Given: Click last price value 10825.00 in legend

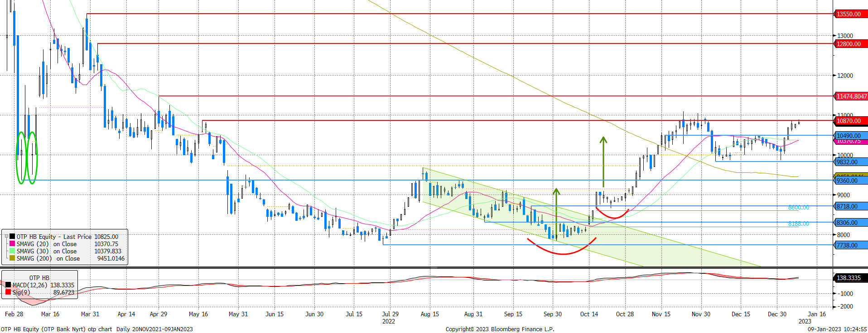Looking at the screenshot, I should [106, 237].
